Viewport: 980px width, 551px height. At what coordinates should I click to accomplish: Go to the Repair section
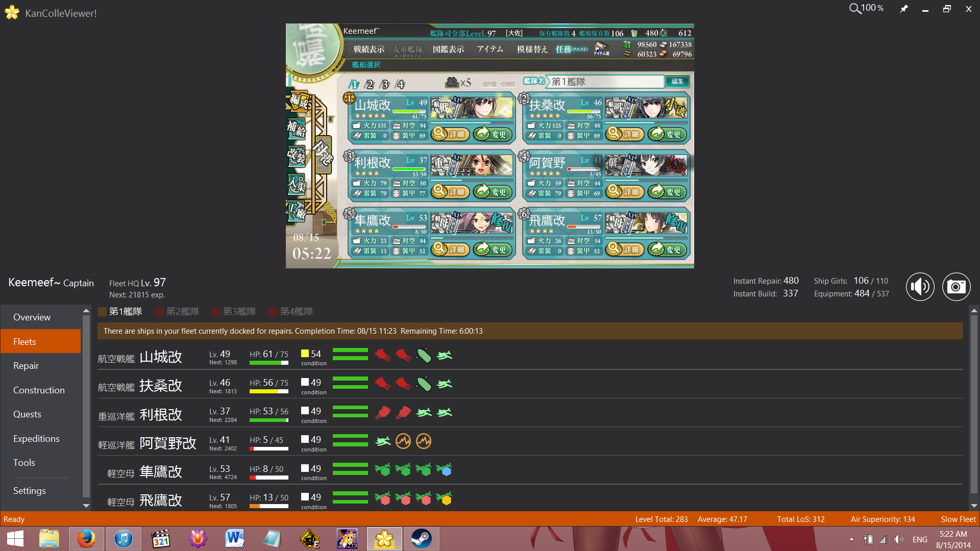pos(41,366)
